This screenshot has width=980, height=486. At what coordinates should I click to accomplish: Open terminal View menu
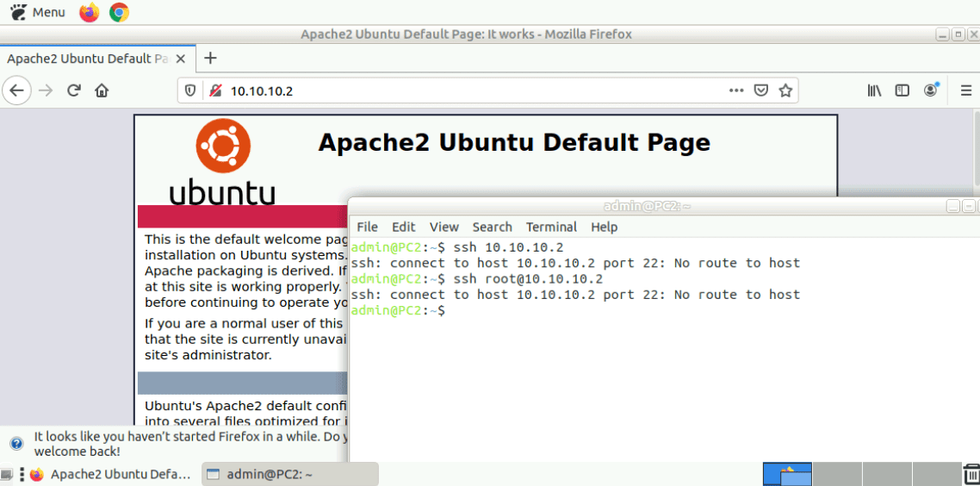[x=444, y=227]
